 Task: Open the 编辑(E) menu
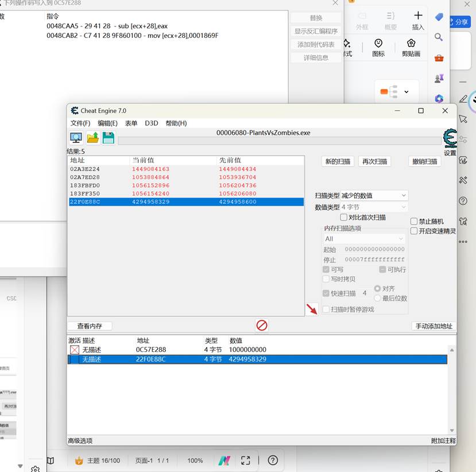click(107, 123)
